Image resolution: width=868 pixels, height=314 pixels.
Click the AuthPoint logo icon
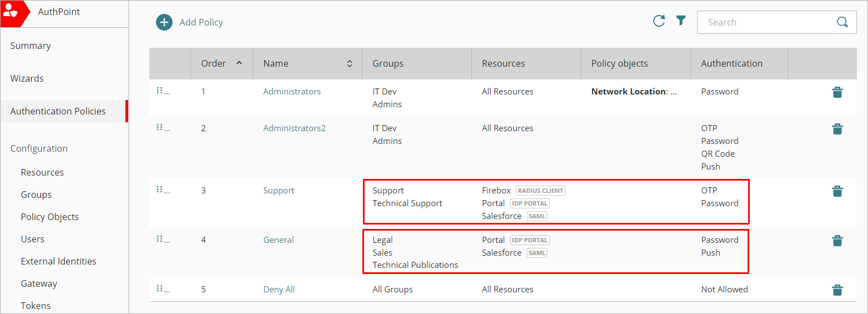click(11, 12)
